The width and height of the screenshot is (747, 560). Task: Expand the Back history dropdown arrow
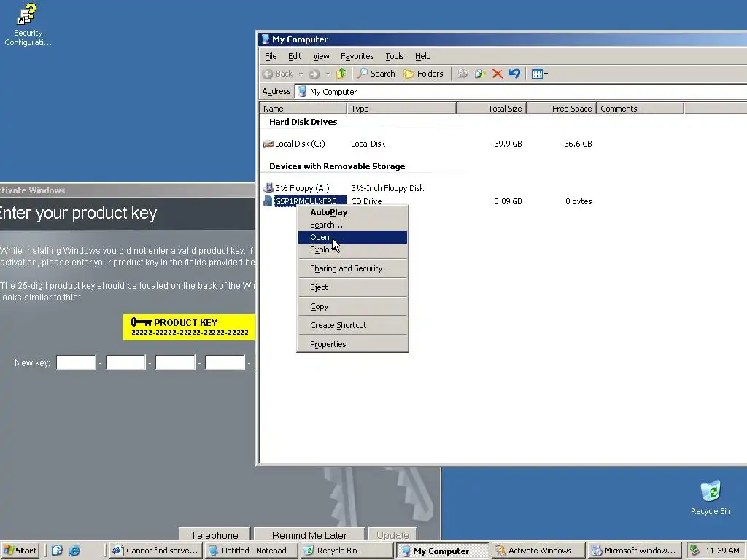[x=301, y=74]
